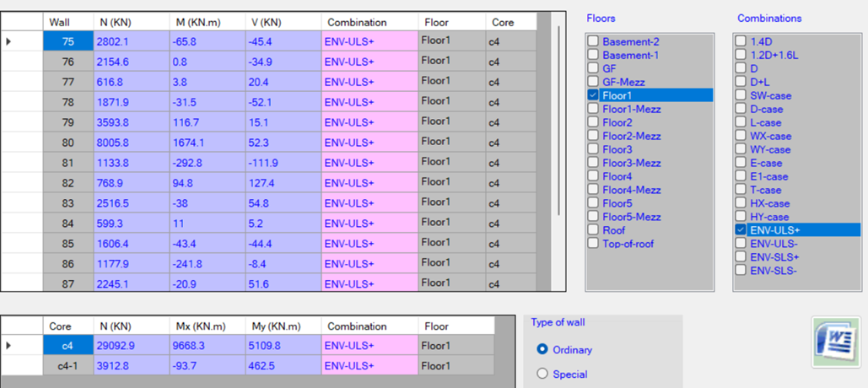Check the D+L combination checkbox
This screenshot has height=388, width=868.
tap(741, 81)
